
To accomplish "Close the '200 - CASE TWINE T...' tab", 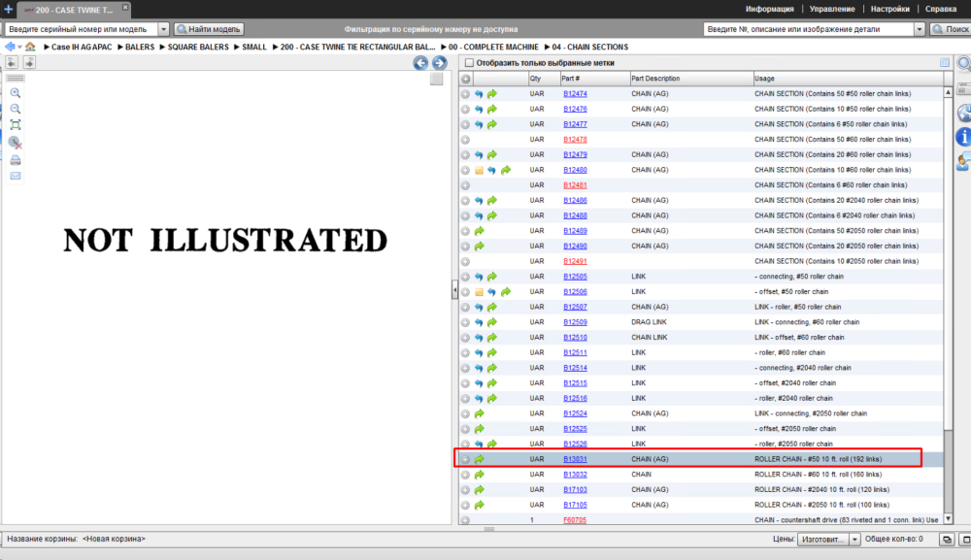I will tap(125, 8).
